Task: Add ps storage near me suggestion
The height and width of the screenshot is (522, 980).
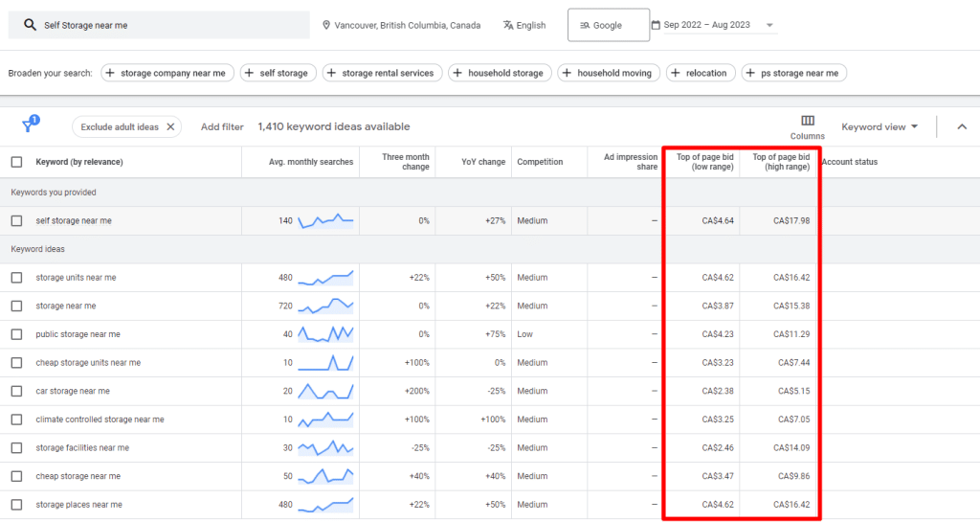Action: click(x=793, y=73)
